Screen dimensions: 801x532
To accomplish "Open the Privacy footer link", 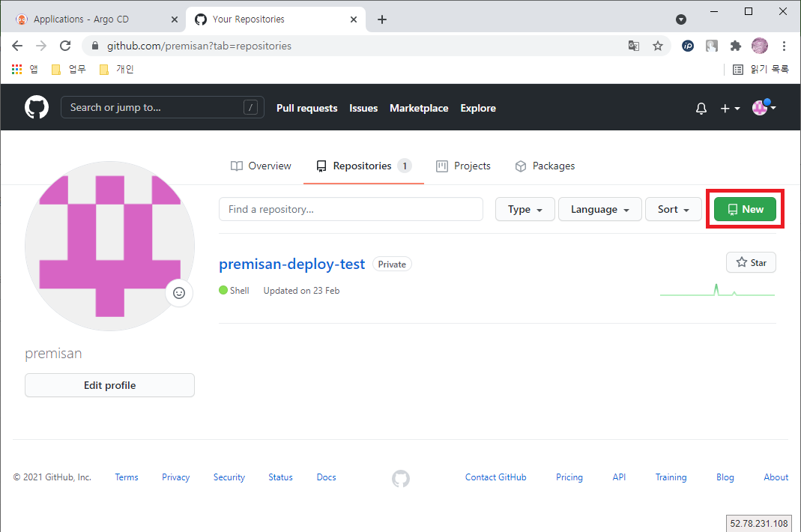I will (176, 477).
